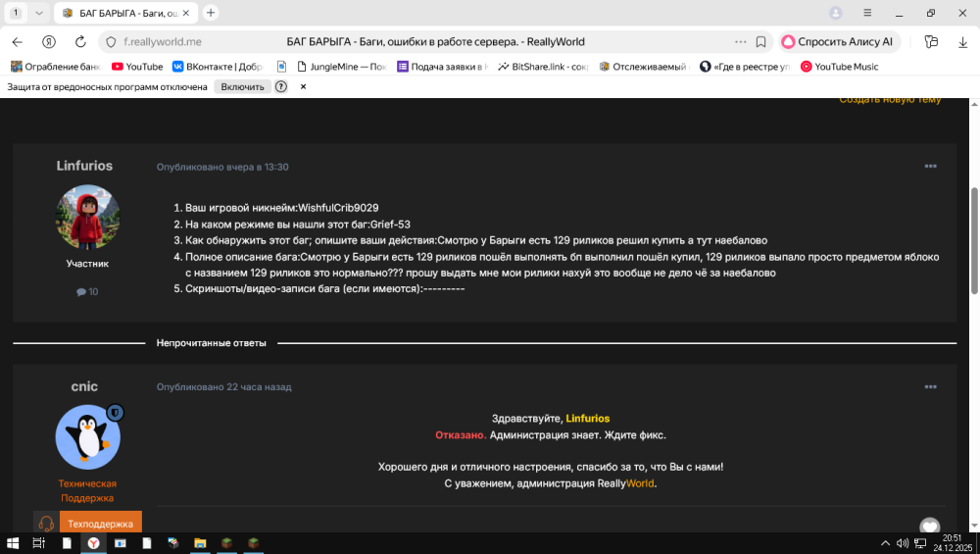Dismiss the malware protection notification bar
980x554 pixels.
[303, 87]
